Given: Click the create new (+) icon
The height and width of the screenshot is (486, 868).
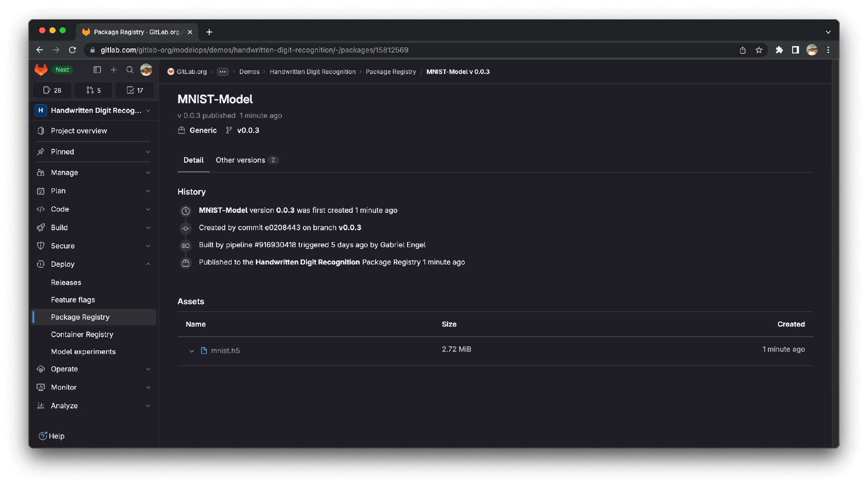Looking at the screenshot, I should pos(114,69).
